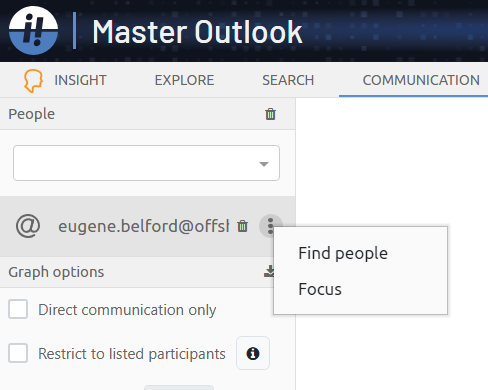
Task: Click the Insight head icon
Action: (x=33, y=80)
